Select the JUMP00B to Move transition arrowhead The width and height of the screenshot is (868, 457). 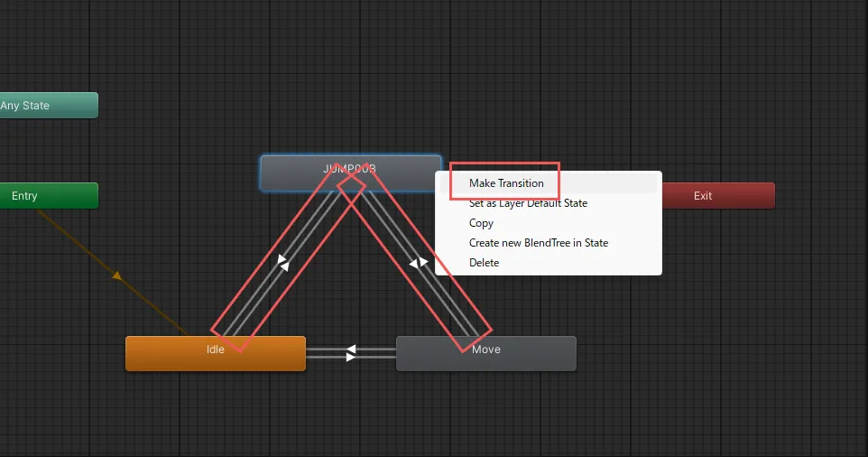click(x=414, y=264)
